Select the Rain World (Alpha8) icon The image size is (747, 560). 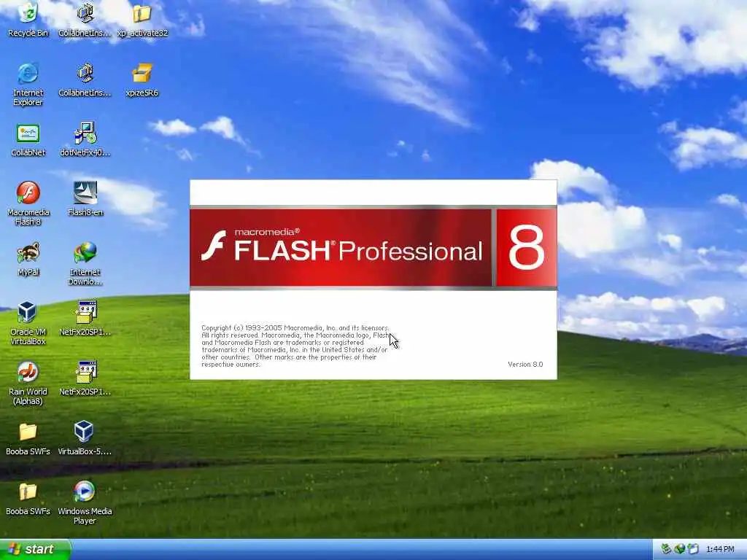pyautogui.click(x=28, y=384)
